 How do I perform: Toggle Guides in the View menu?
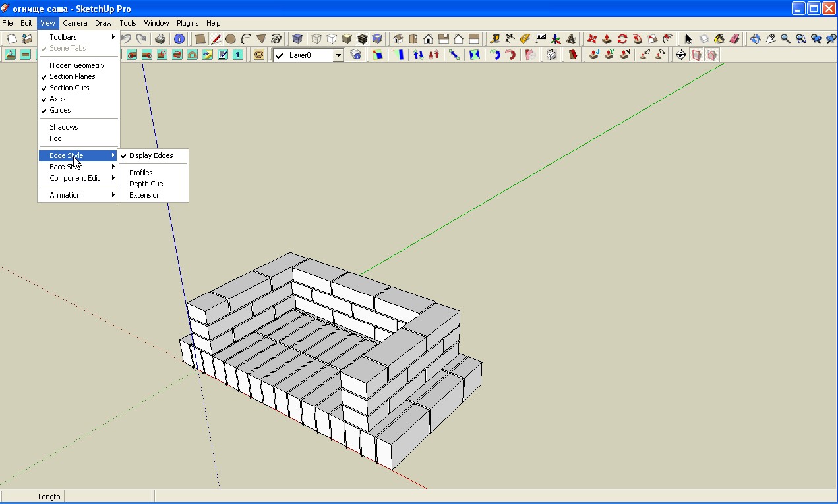[x=60, y=110]
